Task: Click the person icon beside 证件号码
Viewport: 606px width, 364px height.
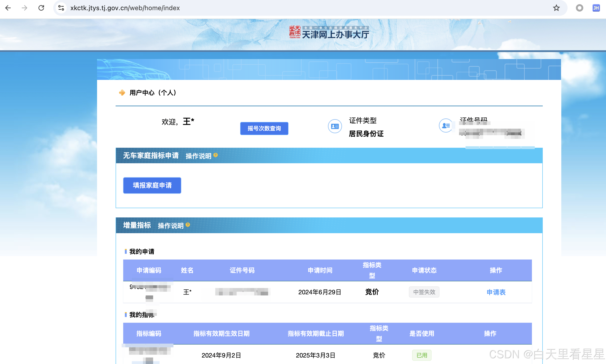Action: (x=445, y=126)
